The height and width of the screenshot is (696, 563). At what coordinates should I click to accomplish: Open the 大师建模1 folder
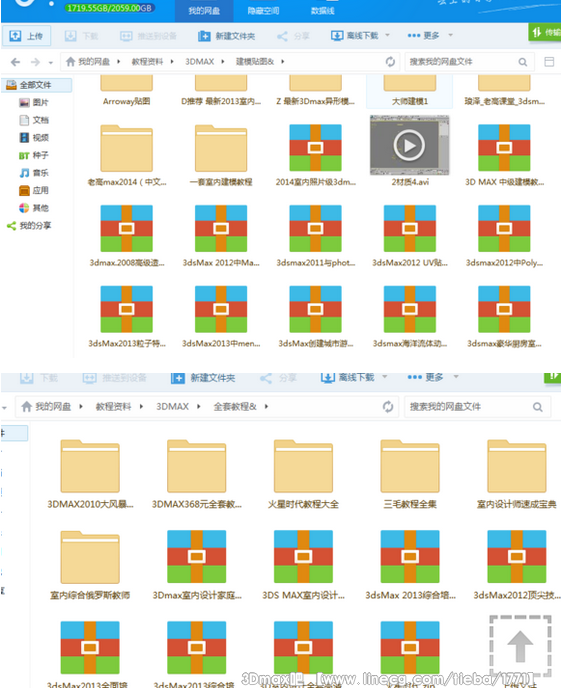click(410, 89)
